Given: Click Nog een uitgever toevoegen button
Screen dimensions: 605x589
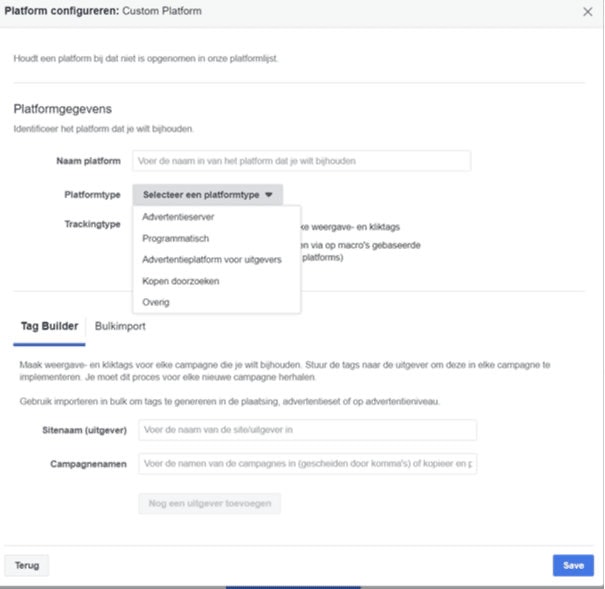Looking at the screenshot, I should [x=210, y=503].
